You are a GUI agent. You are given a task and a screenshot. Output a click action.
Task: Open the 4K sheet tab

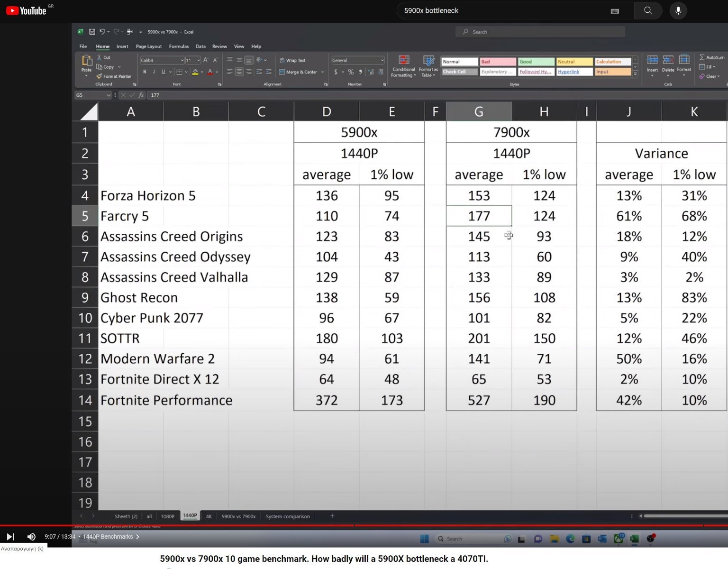[x=209, y=516]
